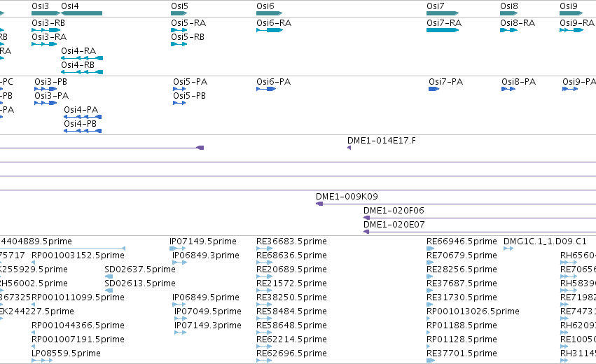Select the RE20689.5prime EST
Screen dimensions: 596x364
point(264,276)
